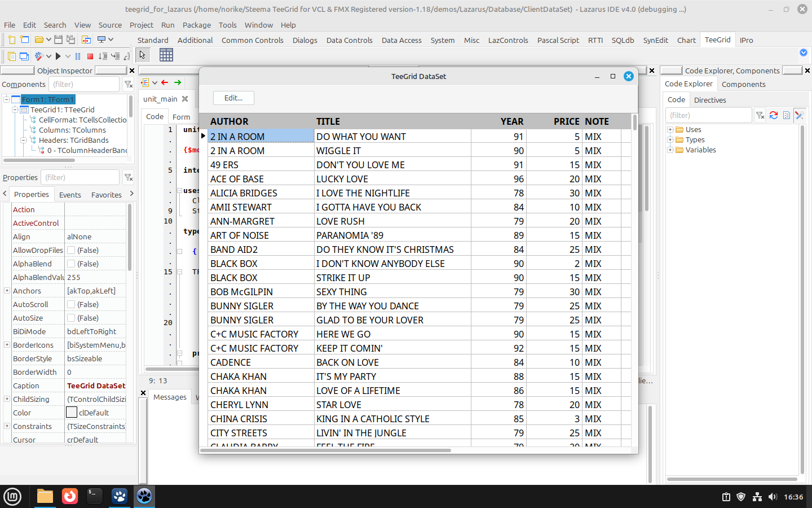This screenshot has width=812, height=508.
Task: Click the Run play arrow icon
Action: tap(58, 56)
